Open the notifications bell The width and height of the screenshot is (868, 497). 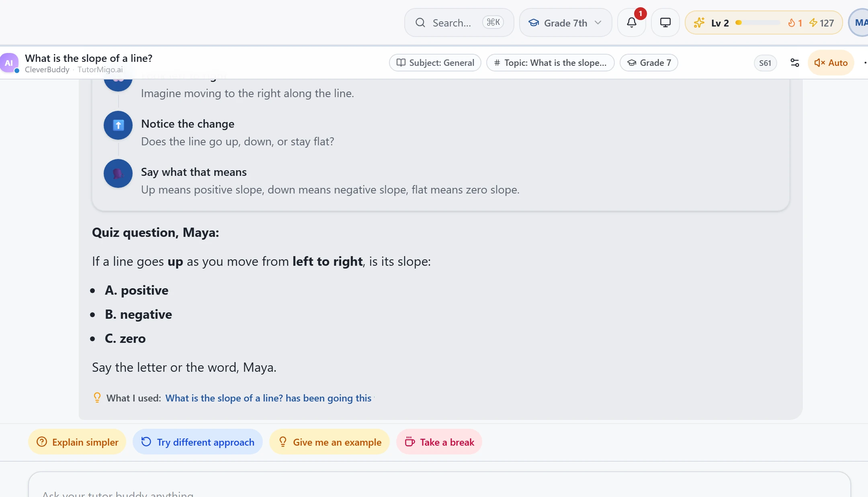pos(631,23)
